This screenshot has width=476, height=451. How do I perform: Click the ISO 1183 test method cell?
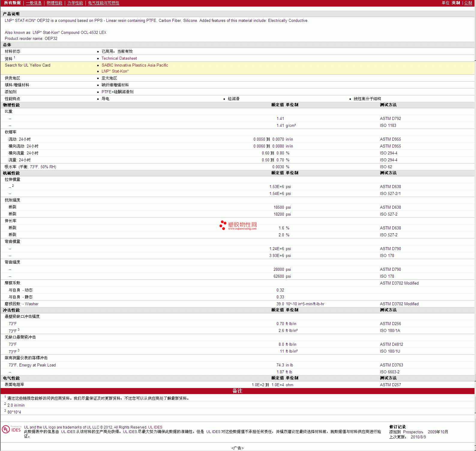[x=388, y=126]
